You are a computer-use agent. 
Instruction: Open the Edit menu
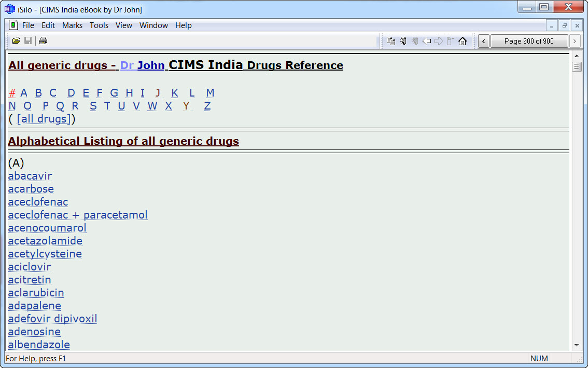coord(48,25)
